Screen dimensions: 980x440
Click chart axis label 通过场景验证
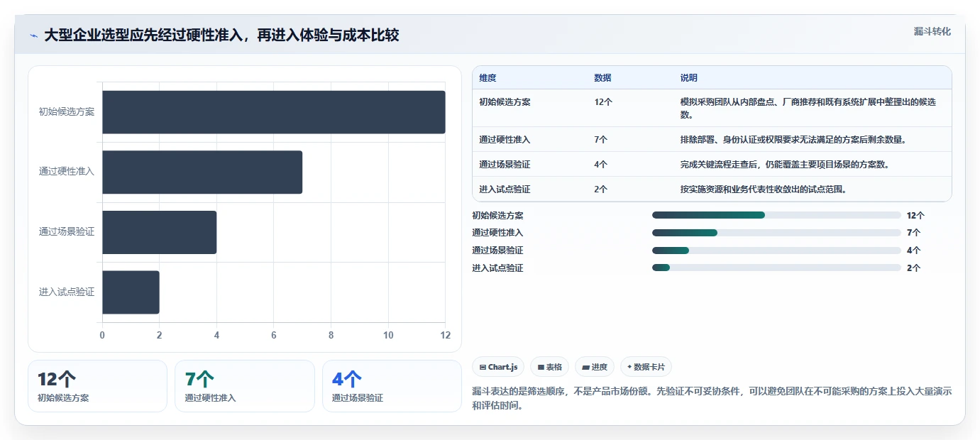67,232
